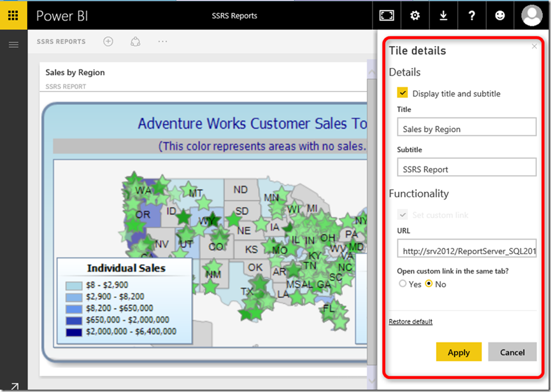551x392 pixels.
Task: Click the tile scrollbar up arrow
Action: tap(372, 72)
